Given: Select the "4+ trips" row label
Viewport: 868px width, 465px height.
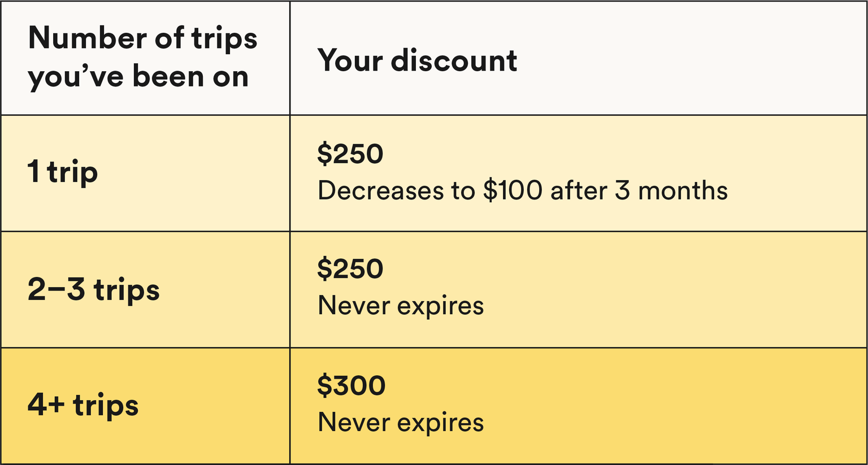Looking at the screenshot, I should pyautogui.click(x=83, y=405).
